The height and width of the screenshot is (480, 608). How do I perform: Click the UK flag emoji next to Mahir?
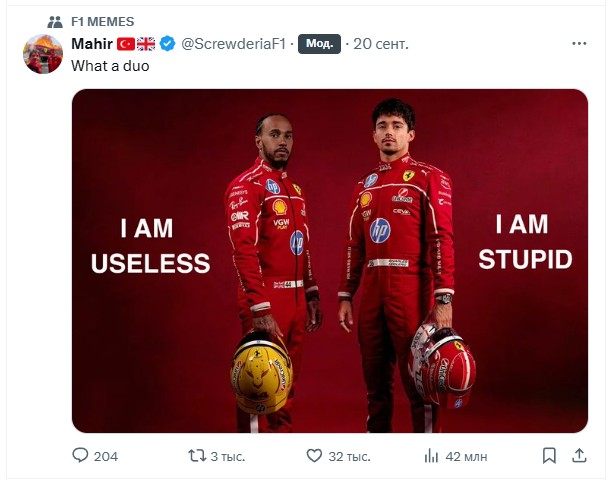(x=146, y=44)
